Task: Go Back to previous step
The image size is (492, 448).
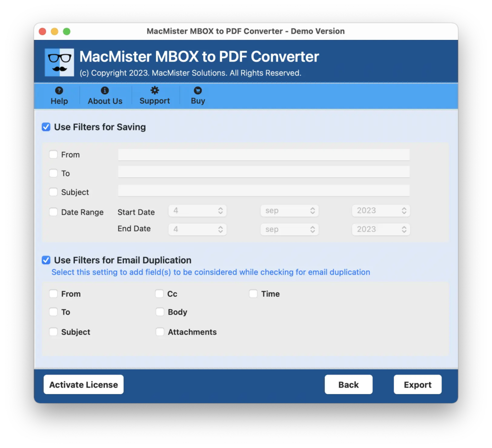Action: pyautogui.click(x=348, y=385)
